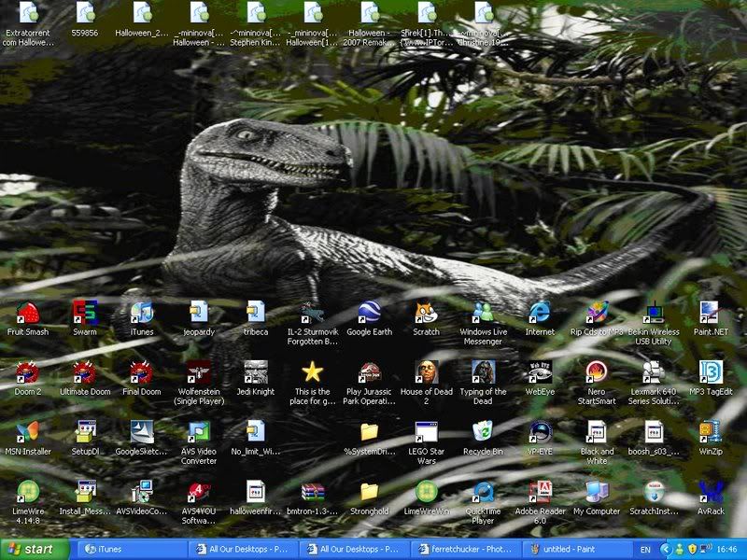
Task: Open Adobe Reader 6.0 icon
Action: coord(540,492)
